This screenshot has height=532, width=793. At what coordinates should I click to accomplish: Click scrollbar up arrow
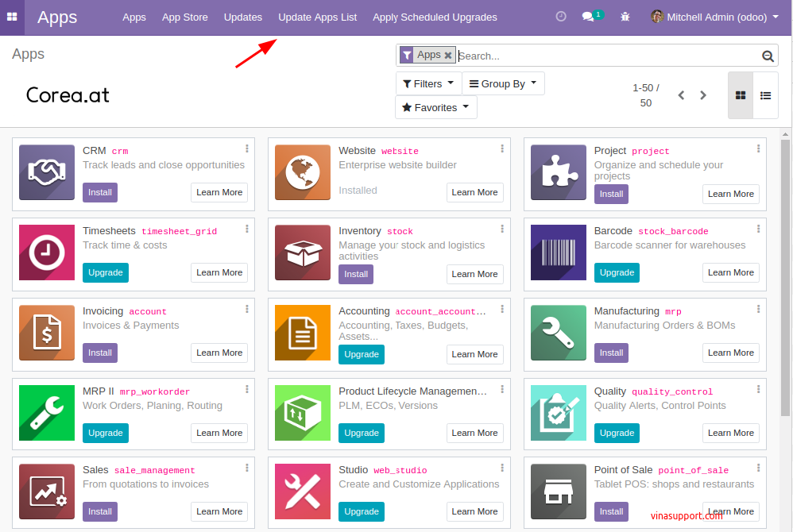pyautogui.click(x=785, y=134)
